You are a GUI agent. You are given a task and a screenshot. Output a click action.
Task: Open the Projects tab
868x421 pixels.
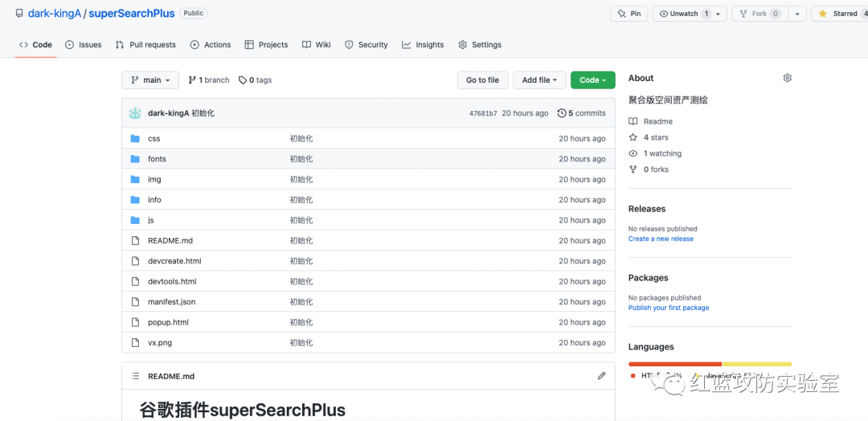coord(266,45)
